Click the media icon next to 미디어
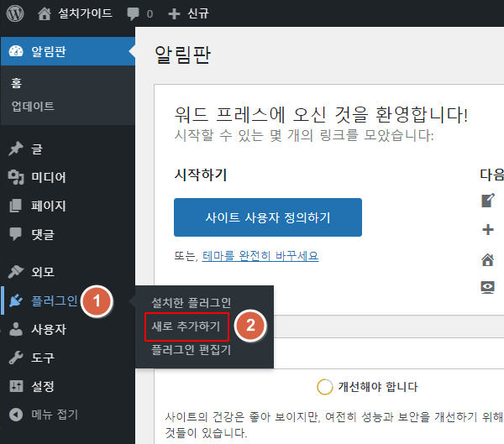504x444 pixels. 16,177
